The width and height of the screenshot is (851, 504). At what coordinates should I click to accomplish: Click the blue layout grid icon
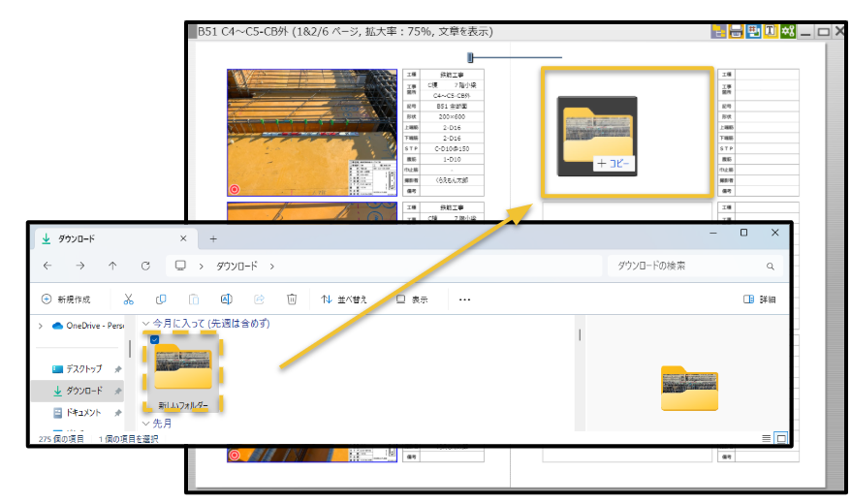click(x=753, y=32)
